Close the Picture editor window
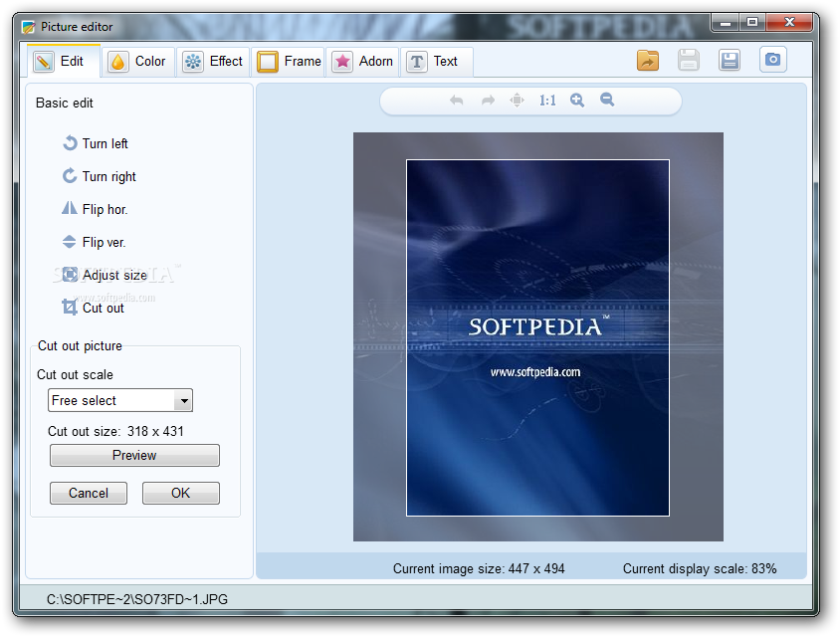This screenshot has height=637, width=840. [x=789, y=23]
